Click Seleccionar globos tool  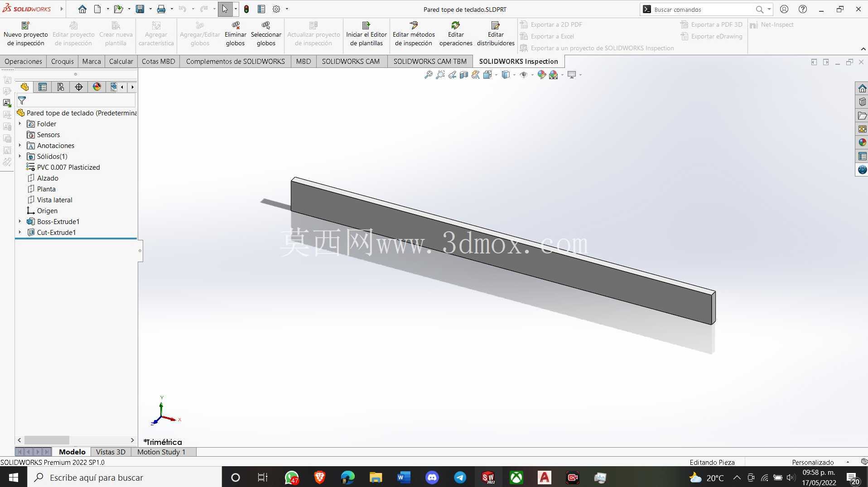tap(266, 34)
